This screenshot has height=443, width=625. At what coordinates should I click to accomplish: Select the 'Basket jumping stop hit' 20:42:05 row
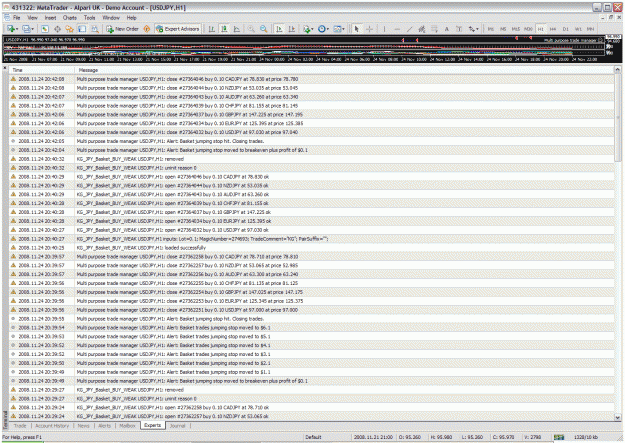pyautogui.click(x=311, y=141)
